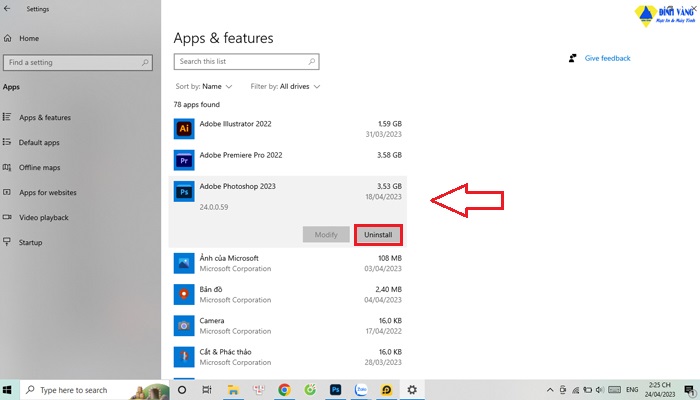The image size is (700, 400).
Task: Click the Adobe Photoshop 2023 icon
Action: pyautogui.click(x=184, y=192)
